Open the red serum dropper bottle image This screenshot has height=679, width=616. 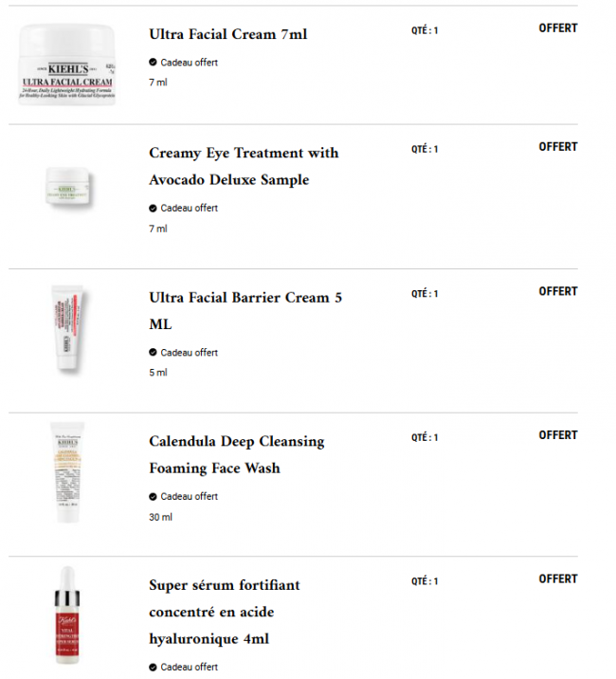click(67, 616)
